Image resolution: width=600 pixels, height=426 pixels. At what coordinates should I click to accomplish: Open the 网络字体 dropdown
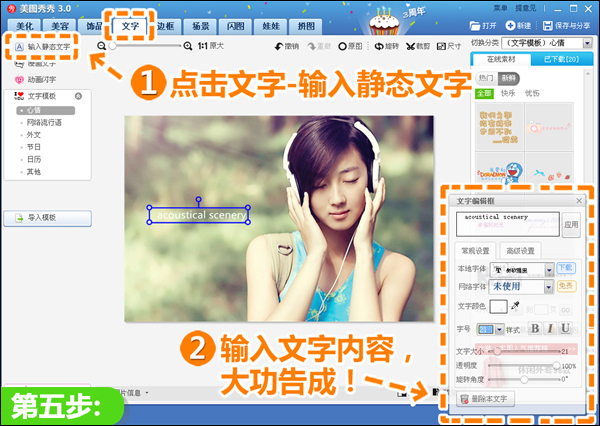tap(549, 286)
